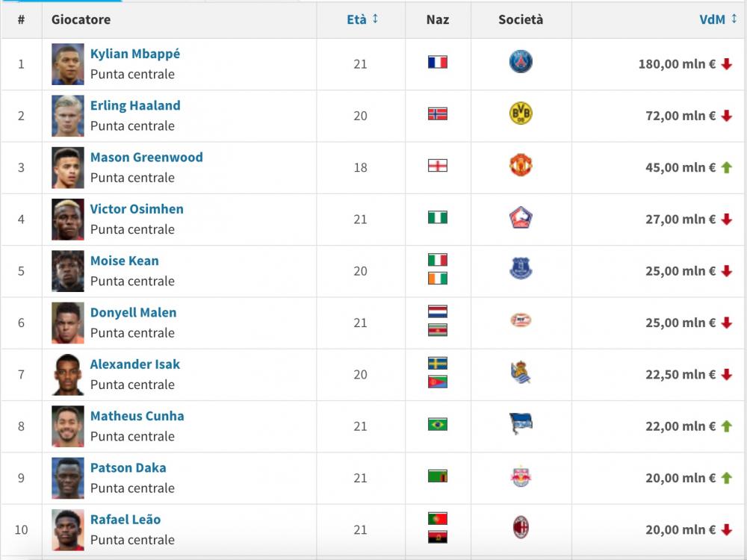Viewport: 747px width, 560px height.
Task: Select the Everton club crest
Action: 521,269
